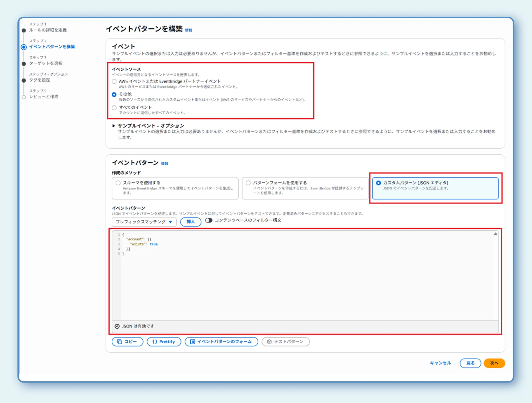Choose スキーマを使用する method option
Viewport: 532px width, 403px height.
pos(118,183)
